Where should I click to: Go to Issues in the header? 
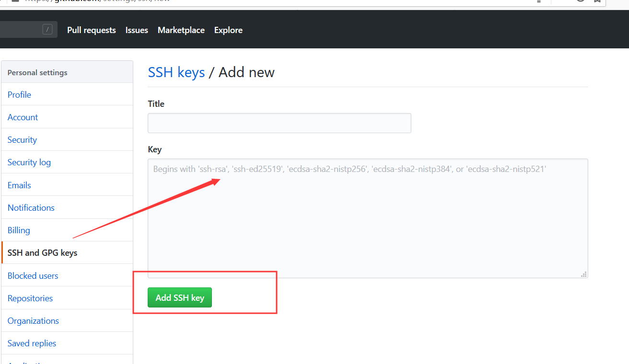point(137,30)
